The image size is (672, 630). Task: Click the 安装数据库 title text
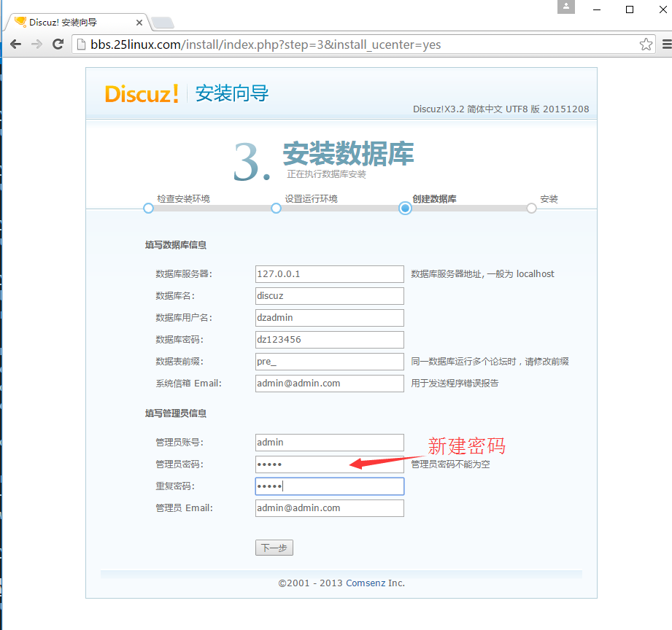click(x=349, y=153)
